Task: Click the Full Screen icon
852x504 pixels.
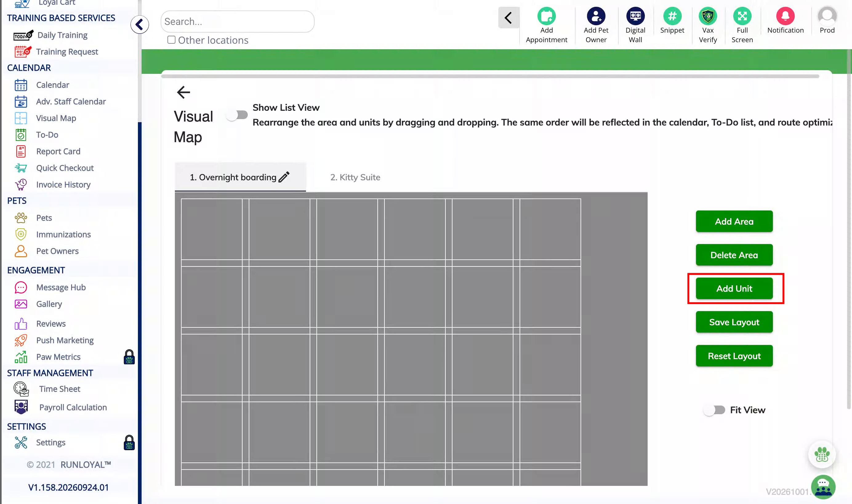Action: pyautogui.click(x=742, y=16)
